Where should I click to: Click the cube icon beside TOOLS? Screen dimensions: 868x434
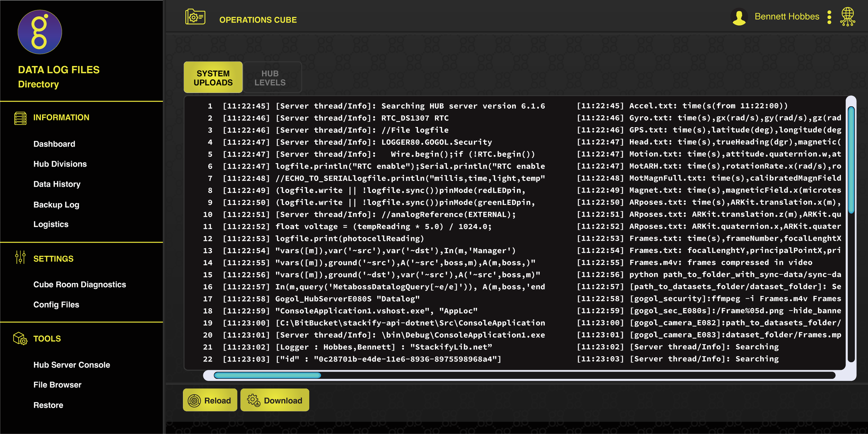coord(20,339)
